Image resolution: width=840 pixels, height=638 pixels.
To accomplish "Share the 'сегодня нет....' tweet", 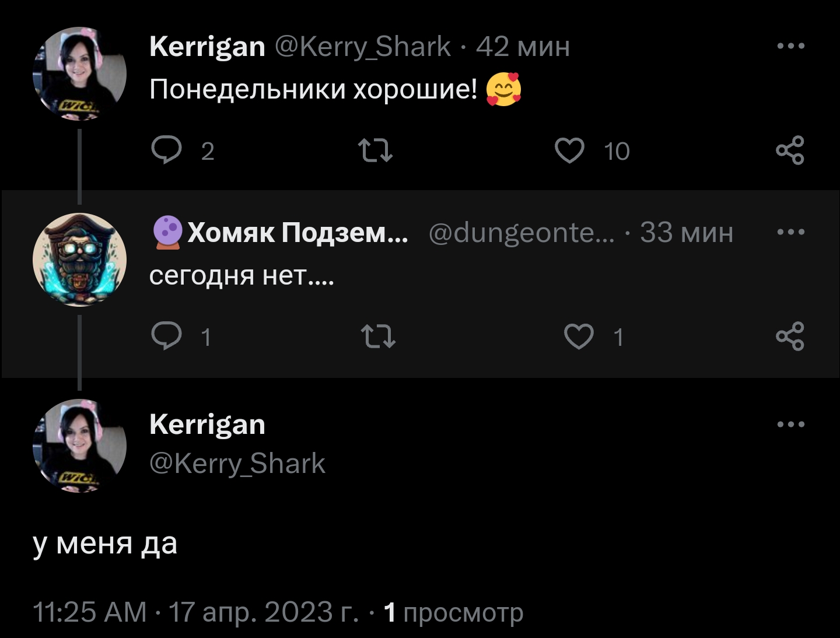I will tap(790, 336).
